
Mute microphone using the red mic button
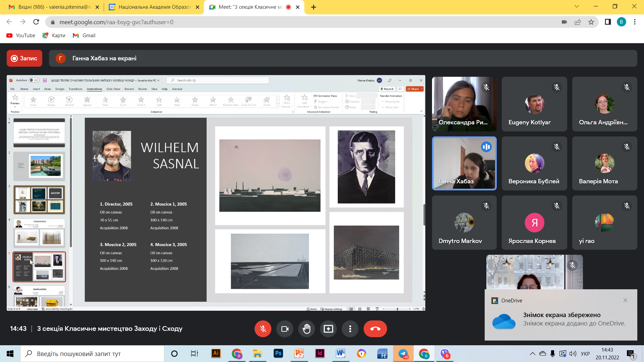(x=263, y=329)
